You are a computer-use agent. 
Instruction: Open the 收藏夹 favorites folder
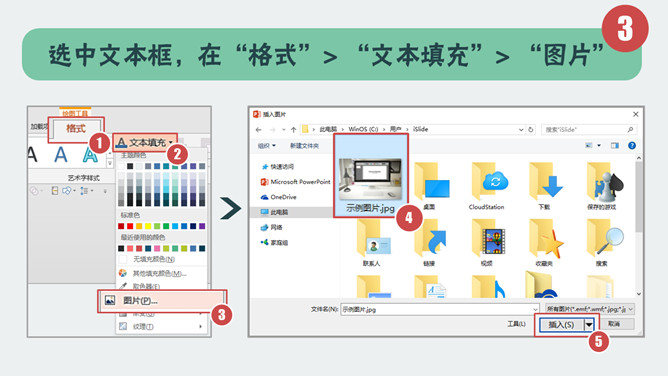[544, 243]
